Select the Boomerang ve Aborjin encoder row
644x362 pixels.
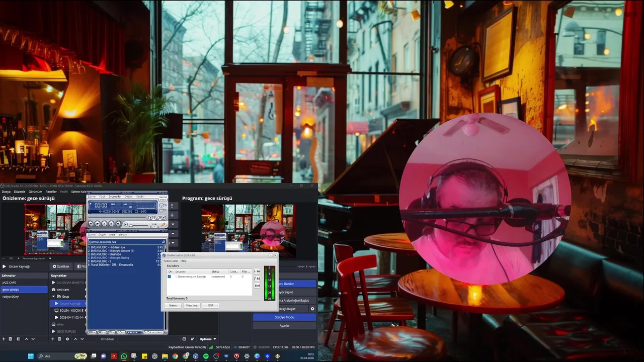click(x=209, y=277)
